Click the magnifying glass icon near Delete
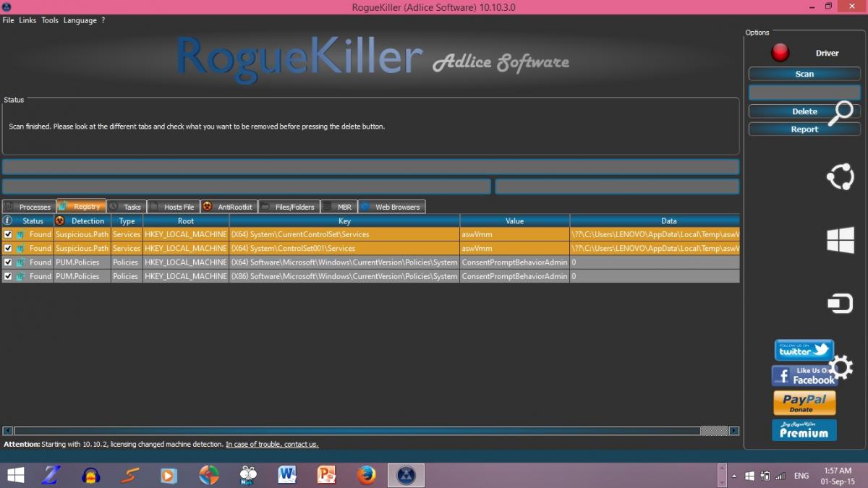The width and height of the screenshot is (868, 488). [x=841, y=114]
